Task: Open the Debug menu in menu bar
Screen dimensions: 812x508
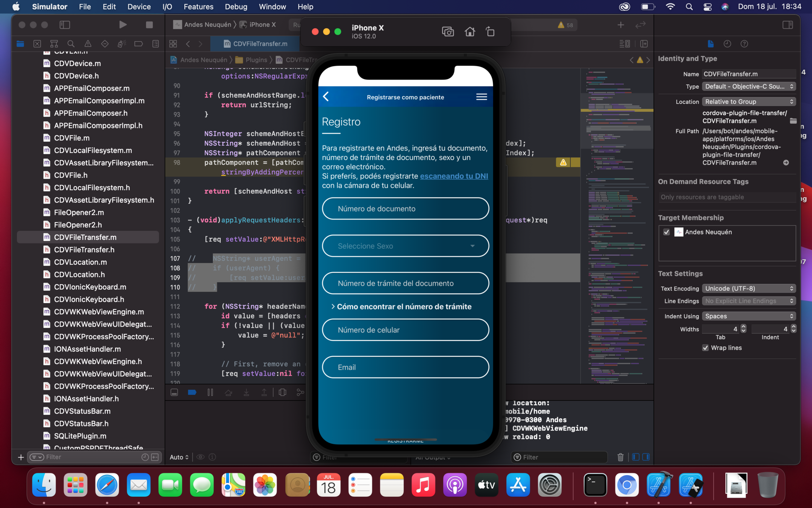Action: 236,7
